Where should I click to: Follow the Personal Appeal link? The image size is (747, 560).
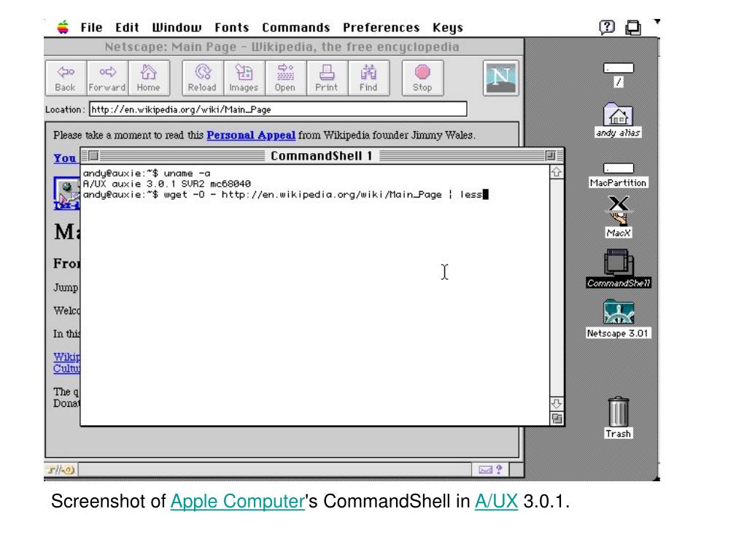(251, 135)
